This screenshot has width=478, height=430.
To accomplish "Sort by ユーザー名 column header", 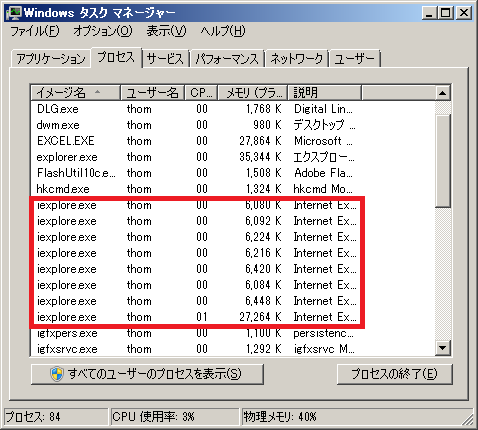I will point(152,93).
